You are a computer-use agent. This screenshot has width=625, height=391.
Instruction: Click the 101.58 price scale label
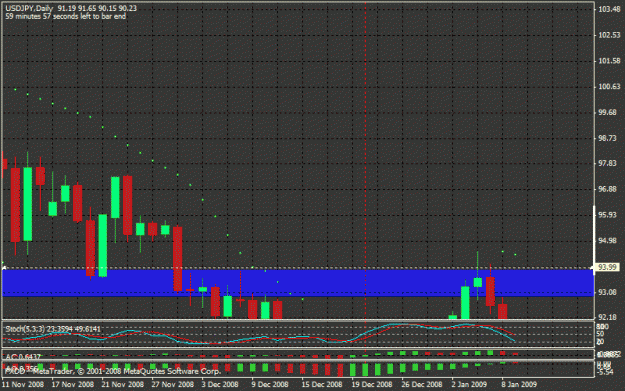pos(609,61)
